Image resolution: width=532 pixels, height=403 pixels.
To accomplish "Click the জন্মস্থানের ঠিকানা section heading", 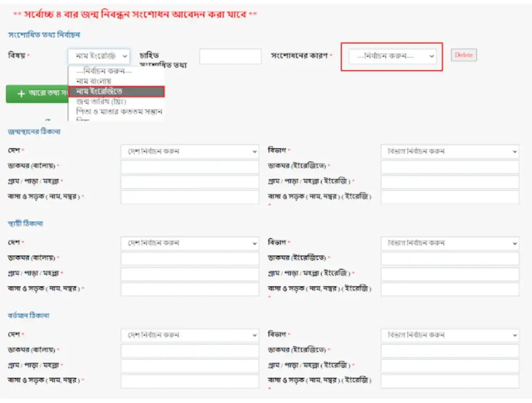I will click(x=34, y=132).
